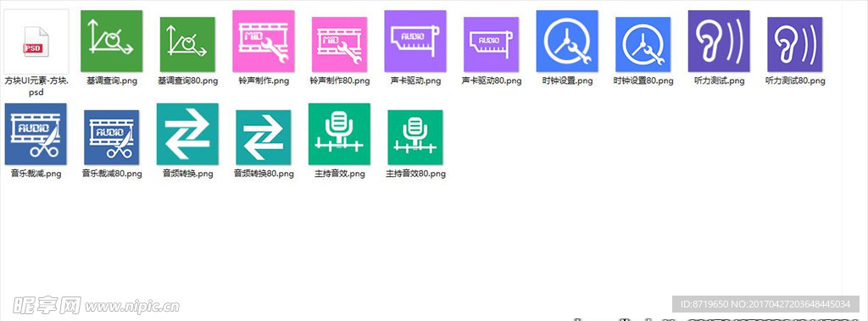868x321 pixels.
Task: Click the file name 声卡驱动.png
Action: (x=415, y=80)
